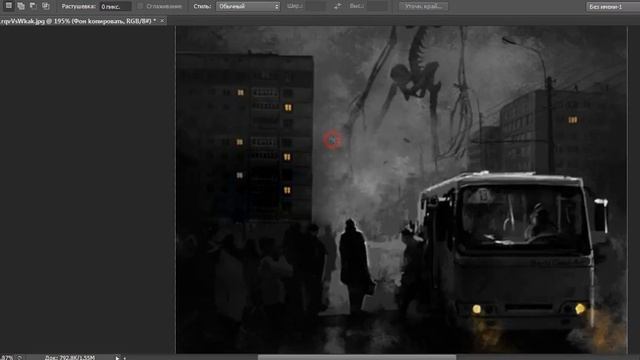Choose the Add to selection mode icon
This screenshot has width=640, height=360.
(x=21, y=6)
